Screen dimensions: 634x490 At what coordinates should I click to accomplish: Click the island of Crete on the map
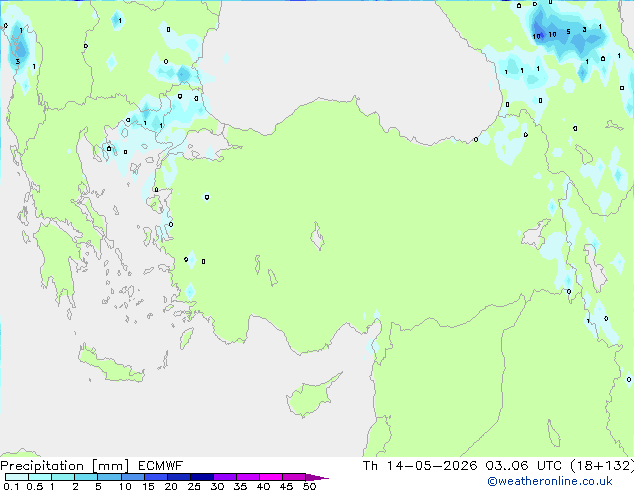(110, 366)
